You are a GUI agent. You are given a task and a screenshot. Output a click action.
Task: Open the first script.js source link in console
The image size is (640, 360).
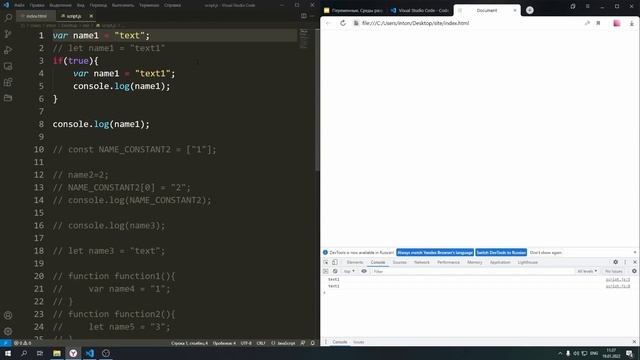[618, 280]
